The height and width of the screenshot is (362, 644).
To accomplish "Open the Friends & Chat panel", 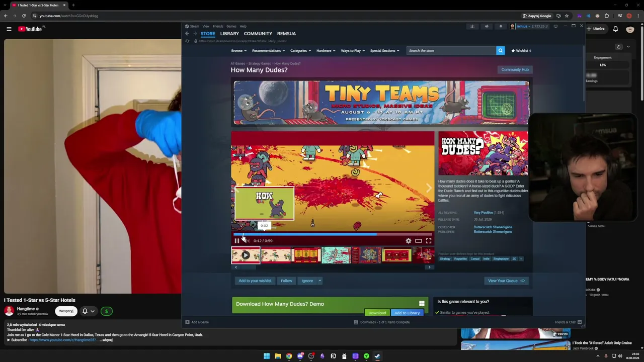I will point(568,322).
